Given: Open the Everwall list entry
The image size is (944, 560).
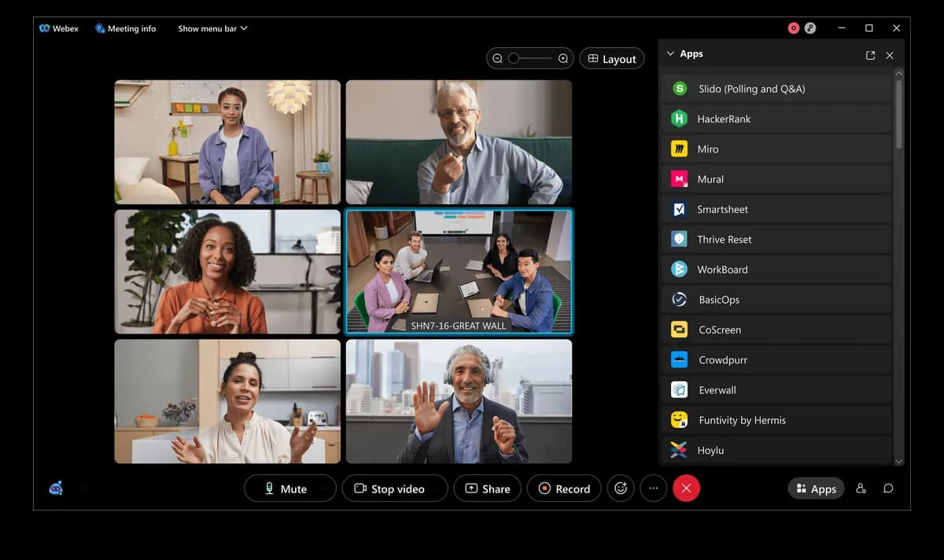Looking at the screenshot, I should click(x=776, y=390).
